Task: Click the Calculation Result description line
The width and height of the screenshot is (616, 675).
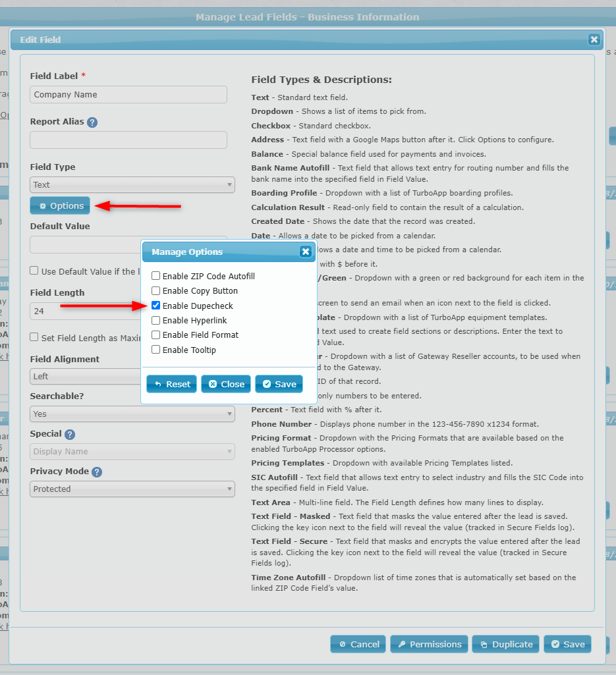Action: click(x=387, y=207)
